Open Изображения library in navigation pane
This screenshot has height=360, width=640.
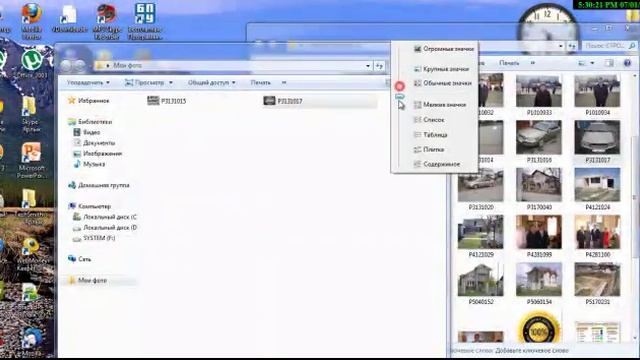(x=98, y=153)
